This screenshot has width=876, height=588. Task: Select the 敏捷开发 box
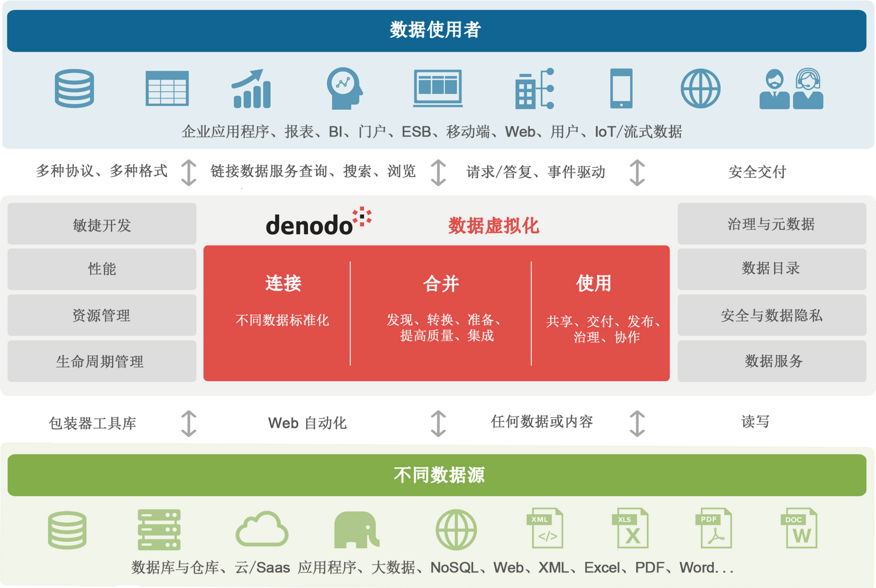102,224
